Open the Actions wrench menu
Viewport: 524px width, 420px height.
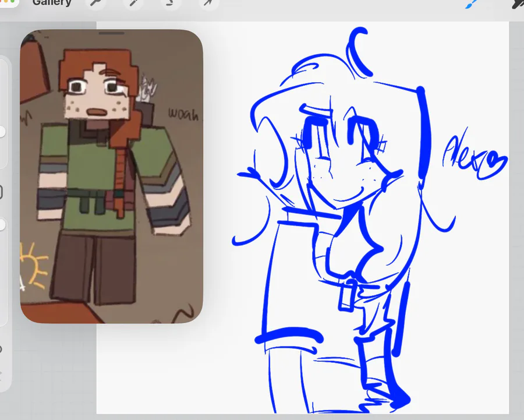pos(96,3)
